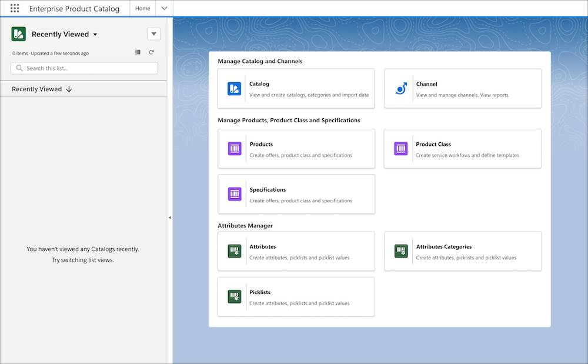Click the Channel card icon
588x364 pixels.
pyautogui.click(x=401, y=89)
